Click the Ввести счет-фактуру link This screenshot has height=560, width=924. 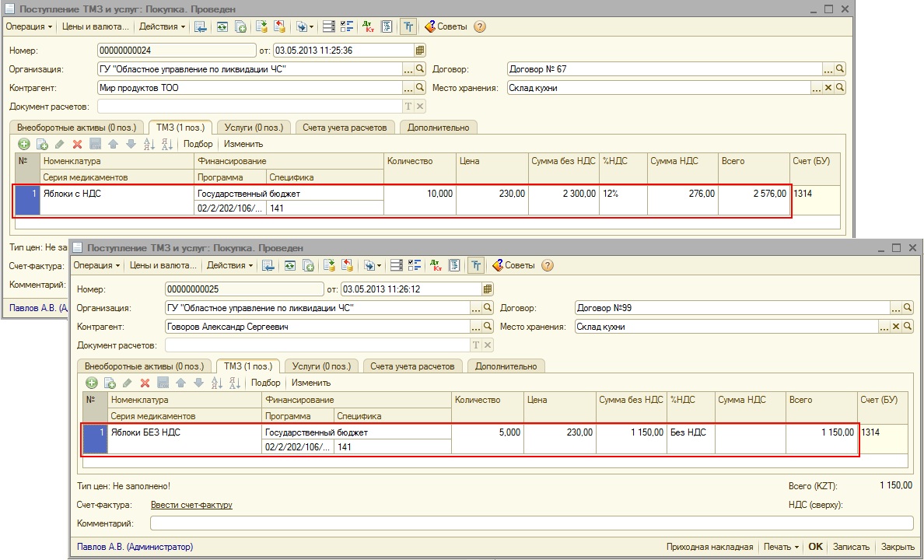click(191, 505)
